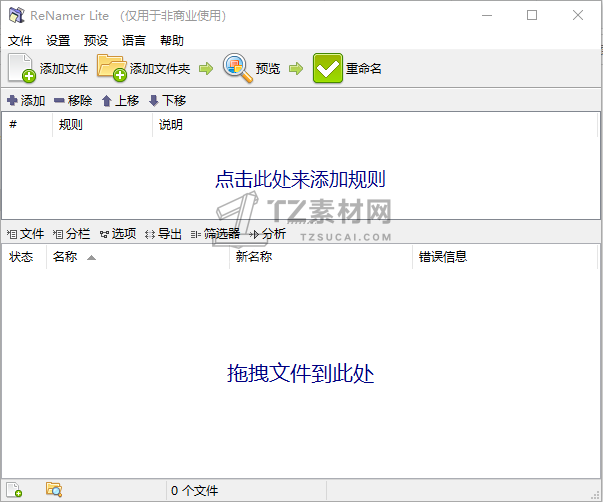This screenshot has height=502, width=603.
Task: Open the 语言 menu
Action: [x=133, y=40]
